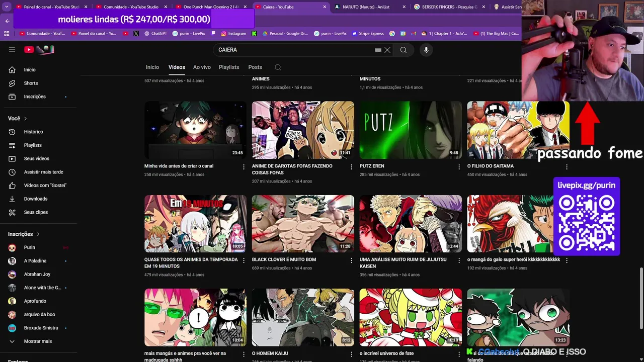Viewport: 644px width, 362px height.
Task: Open options for Minha vida antes de criar o canal
Action: point(244,166)
